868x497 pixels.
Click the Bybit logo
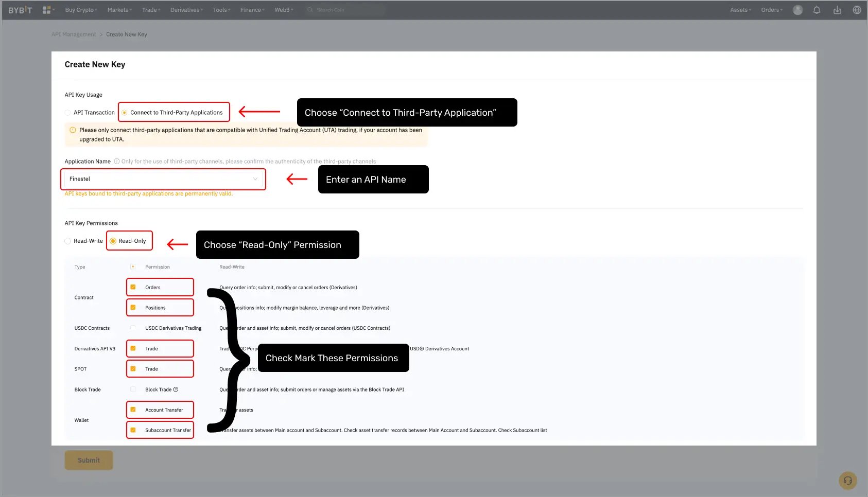(x=20, y=10)
